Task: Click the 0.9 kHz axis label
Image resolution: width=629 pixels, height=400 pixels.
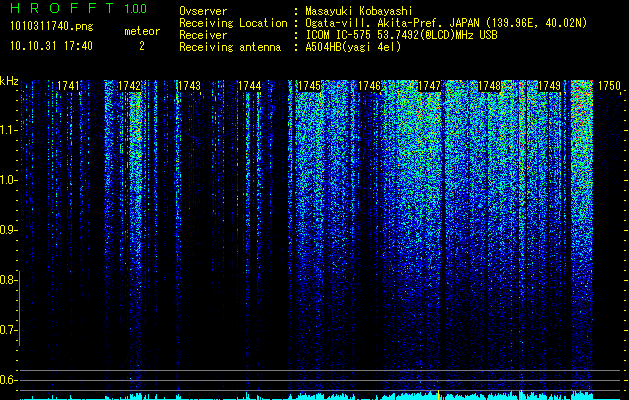Action: point(8,230)
